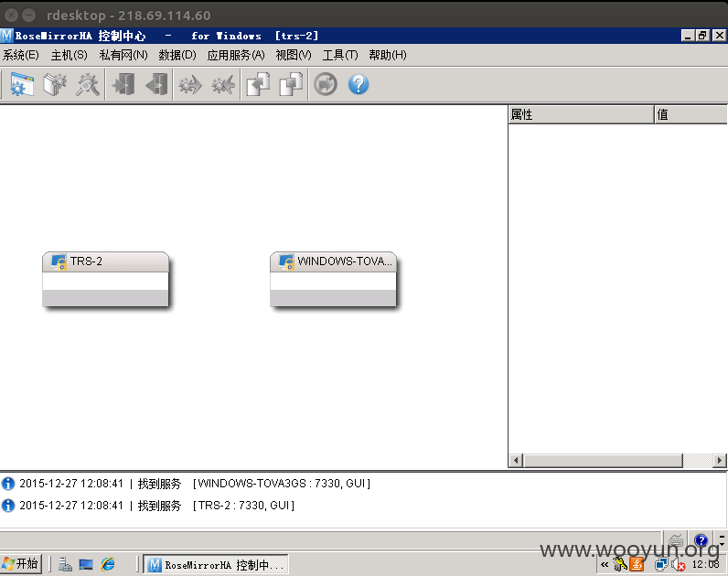The height and width of the screenshot is (576, 728).
Task: Click the language bar blue help icon
Action: pyautogui.click(x=701, y=540)
